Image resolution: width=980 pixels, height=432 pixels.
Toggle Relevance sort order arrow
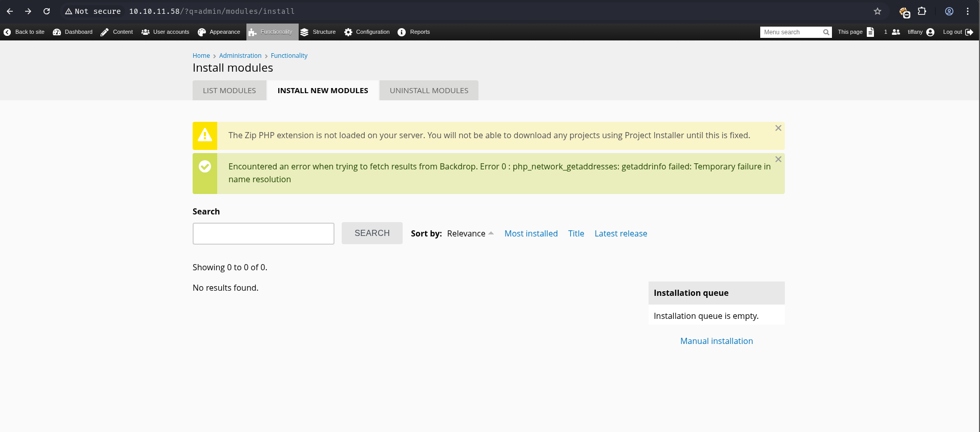[491, 233]
